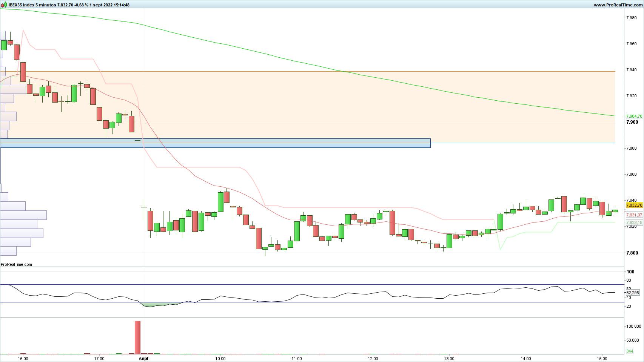Click the 20 level on RSI scale
644x362 pixels.
(x=629, y=306)
